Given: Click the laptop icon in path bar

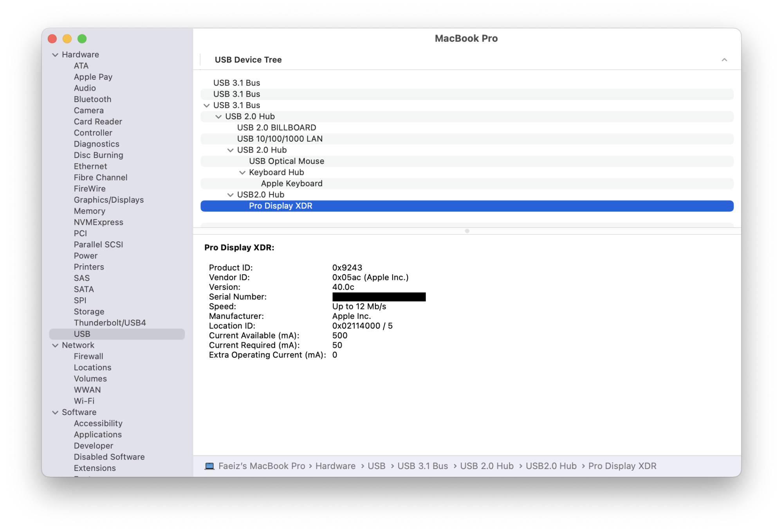Looking at the screenshot, I should 209,466.
